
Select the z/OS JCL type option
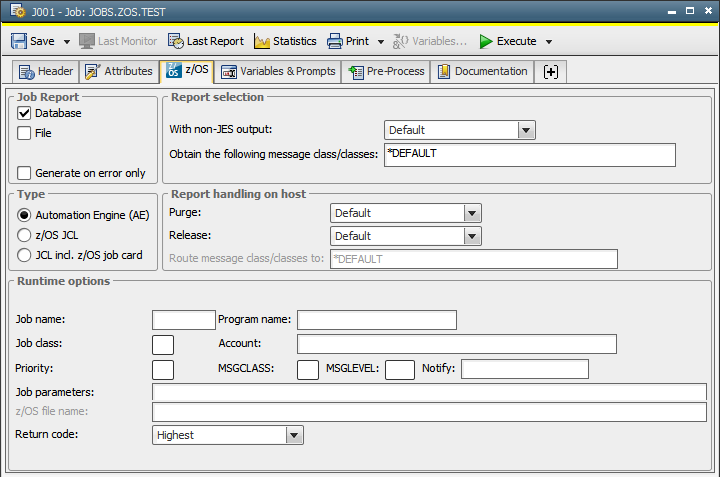(x=25, y=235)
